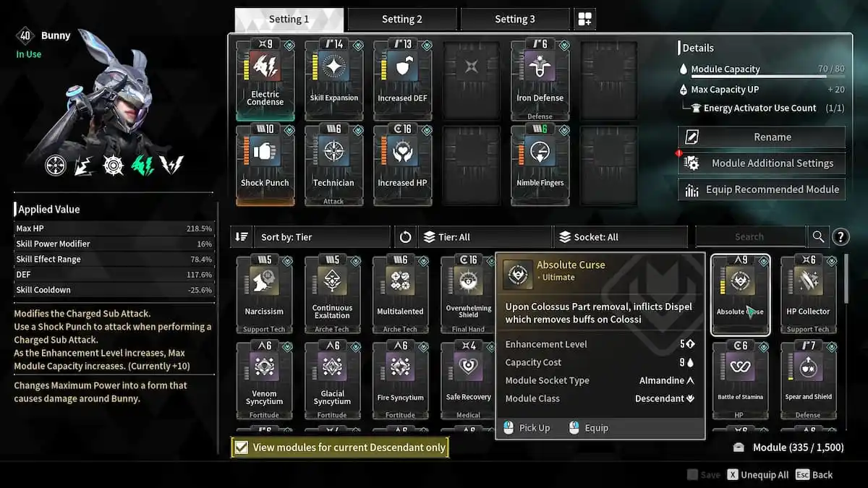Toggle View modules for current Descendant only
Image resolution: width=868 pixels, height=488 pixels.
(340, 448)
